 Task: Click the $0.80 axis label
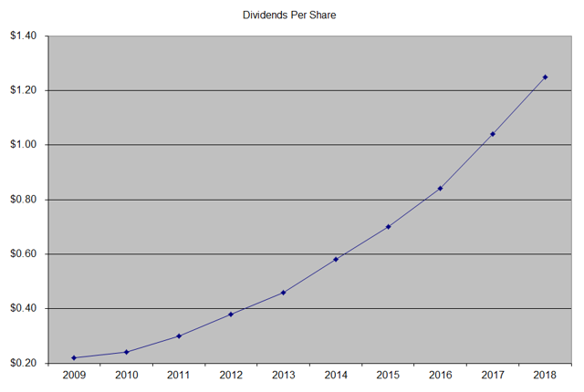24,200
